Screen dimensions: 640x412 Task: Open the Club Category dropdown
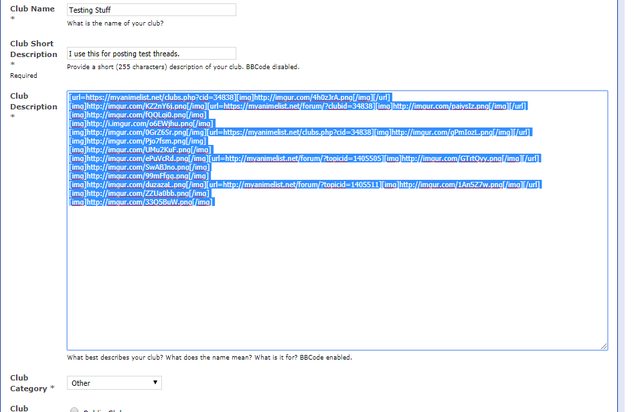(x=114, y=382)
